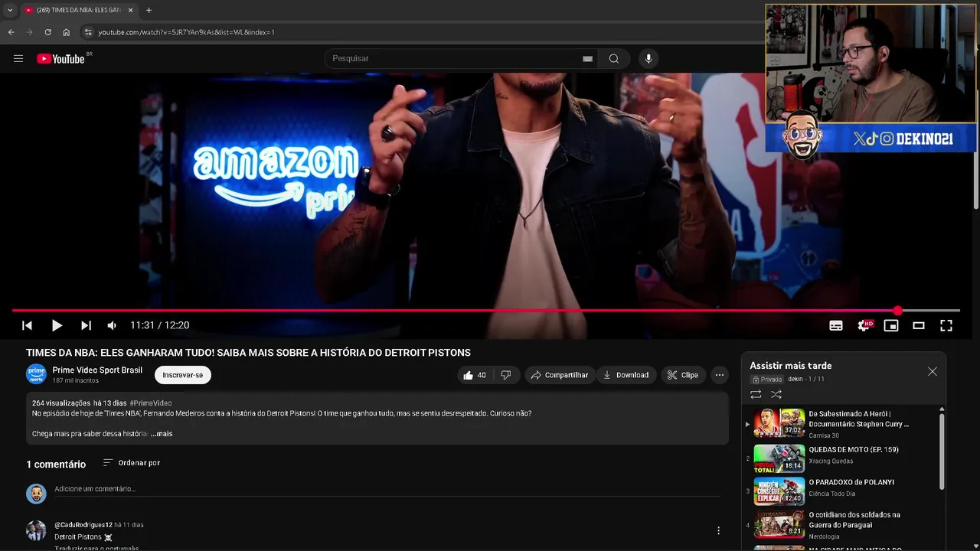Click '187 mil inscritos' subscriber count
This screenshot has height=551, width=980.
(75, 380)
